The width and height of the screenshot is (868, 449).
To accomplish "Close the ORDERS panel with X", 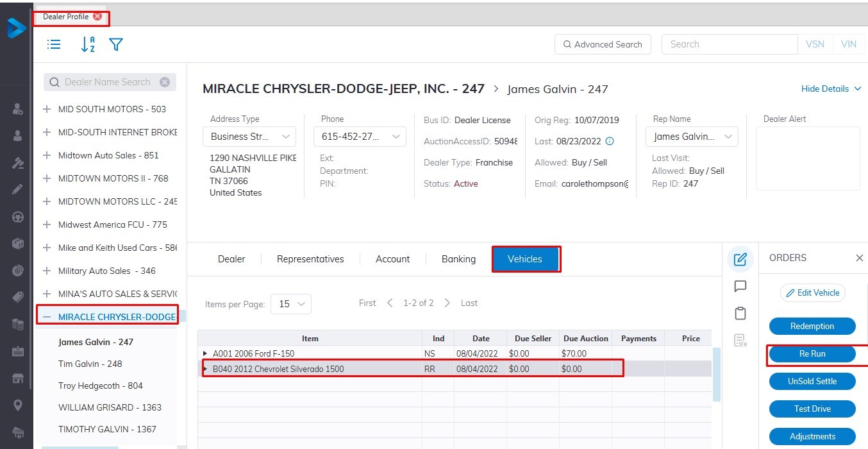I will pos(859,258).
